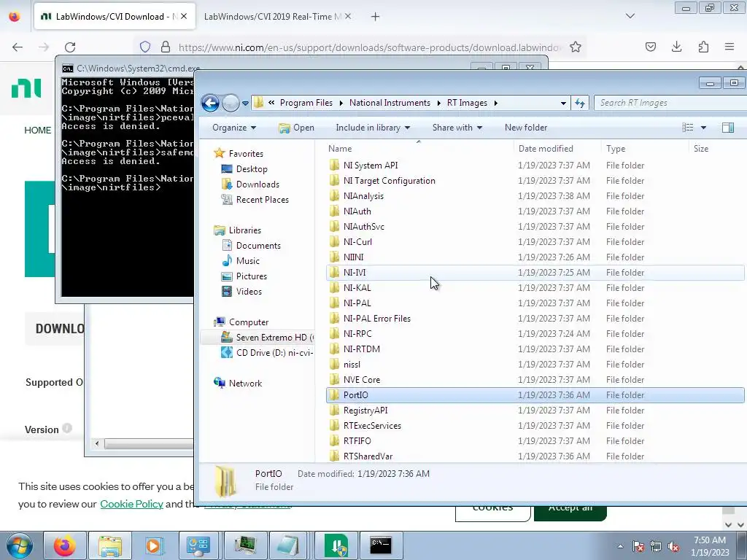Click Open in Explorer toolbar
747x560 pixels.
click(x=296, y=128)
